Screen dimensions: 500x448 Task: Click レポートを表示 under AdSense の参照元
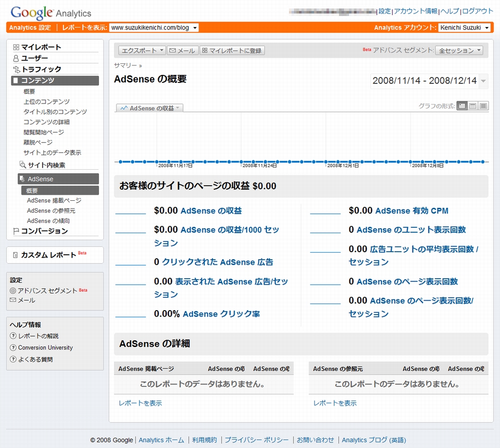point(335,403)
